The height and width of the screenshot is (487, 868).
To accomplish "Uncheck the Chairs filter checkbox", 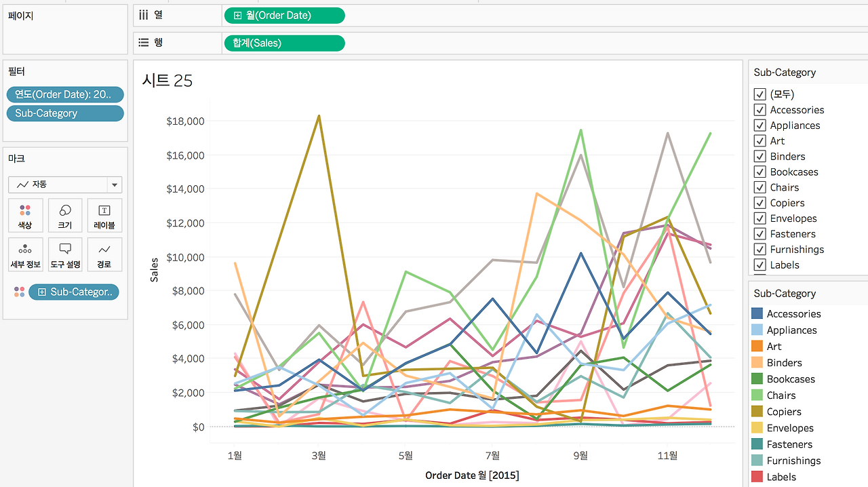I will coord(760,188).
